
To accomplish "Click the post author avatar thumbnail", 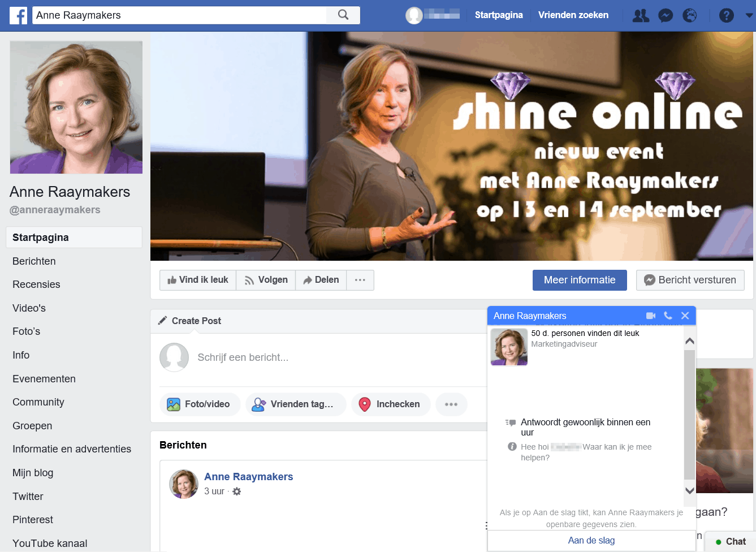I will click(x=184, y=484).
